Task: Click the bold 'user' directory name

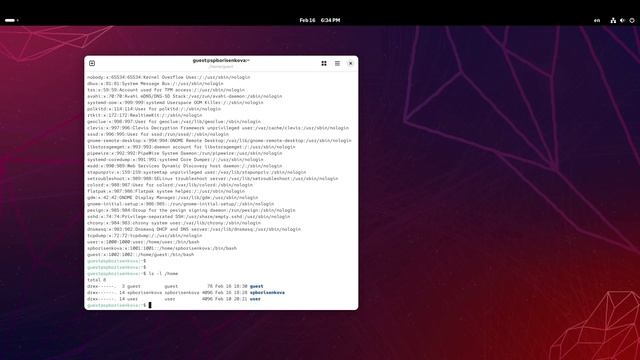Action: coord(255,299)
